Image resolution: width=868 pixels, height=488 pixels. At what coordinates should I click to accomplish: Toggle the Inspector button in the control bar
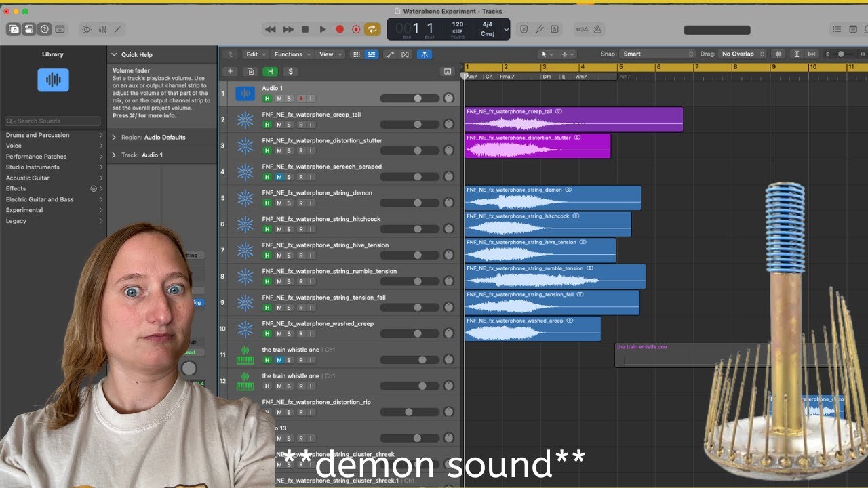coord(29,29)
